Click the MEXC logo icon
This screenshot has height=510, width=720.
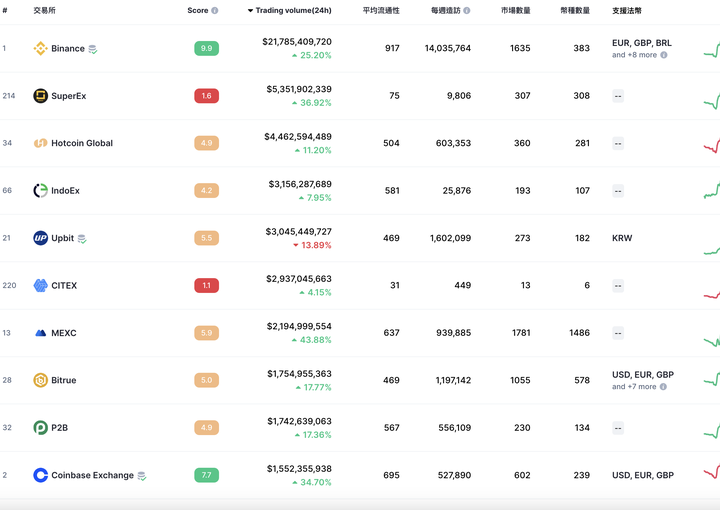[x=40, y=333]
